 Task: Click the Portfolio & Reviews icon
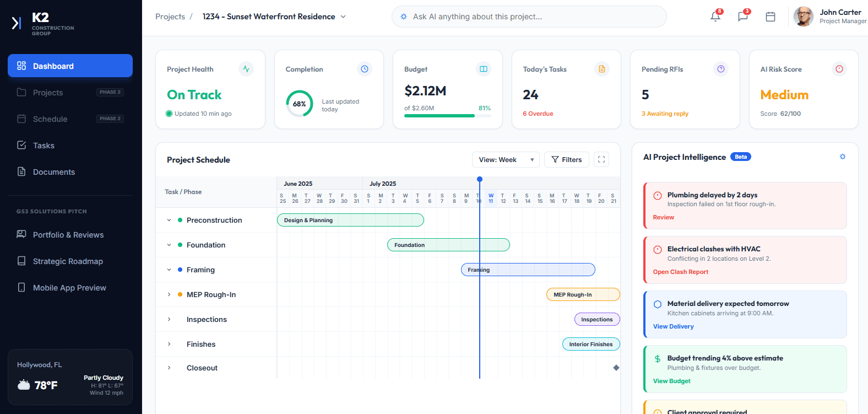(x=21, y=234)
